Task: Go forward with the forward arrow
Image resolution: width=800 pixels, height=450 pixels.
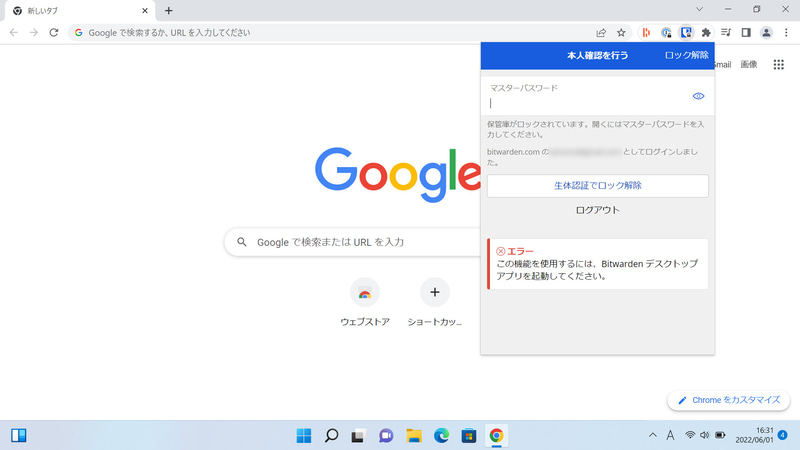Action: click(34, 33)
